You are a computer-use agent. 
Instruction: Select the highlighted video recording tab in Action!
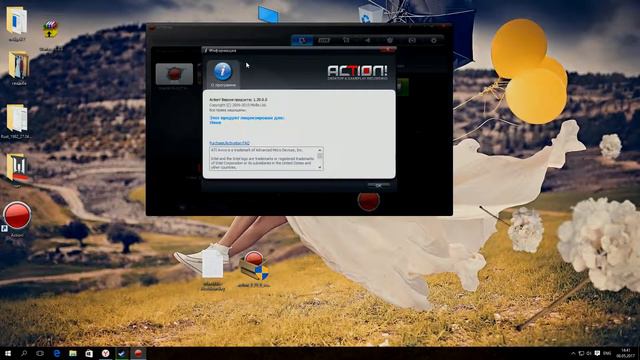click(x=302, y=40)
